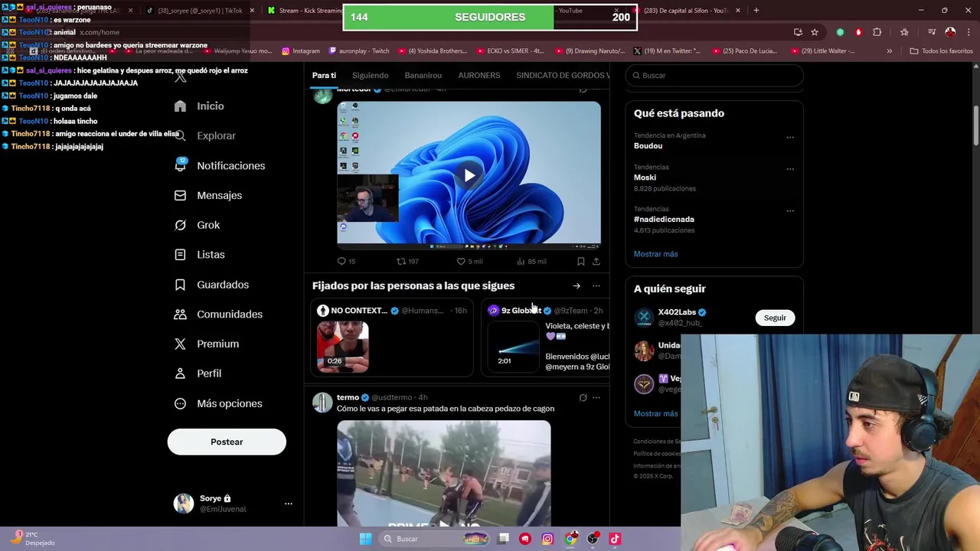Repost the post with 197 reposts
The height and width of the screenshot is (551, 980).
point(407,262)
